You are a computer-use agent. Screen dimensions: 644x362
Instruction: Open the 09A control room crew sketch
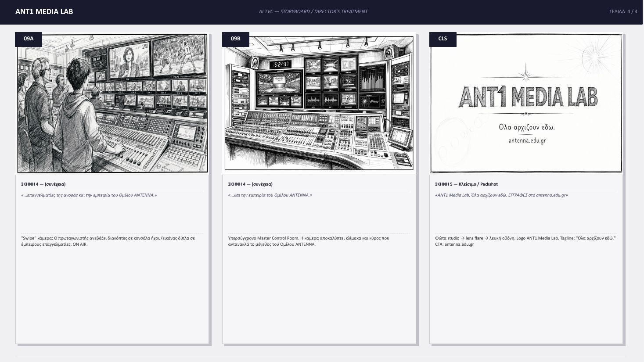pos(112,104)
